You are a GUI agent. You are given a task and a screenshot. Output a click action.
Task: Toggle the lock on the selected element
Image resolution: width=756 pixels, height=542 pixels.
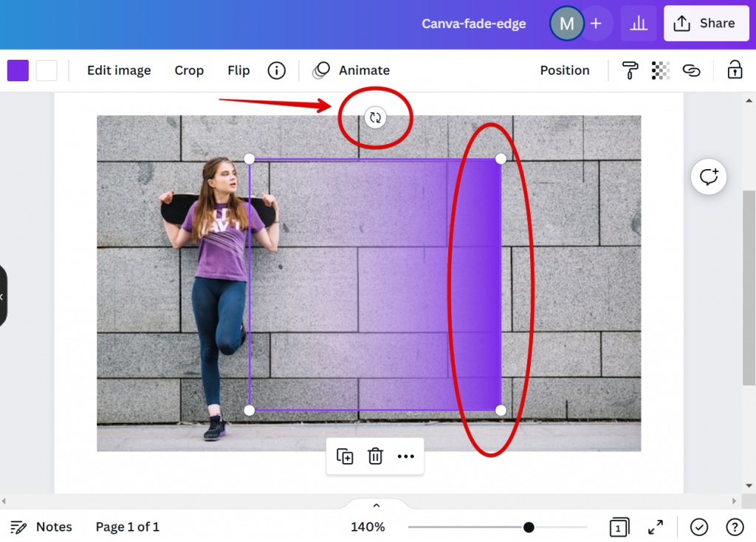734,70
